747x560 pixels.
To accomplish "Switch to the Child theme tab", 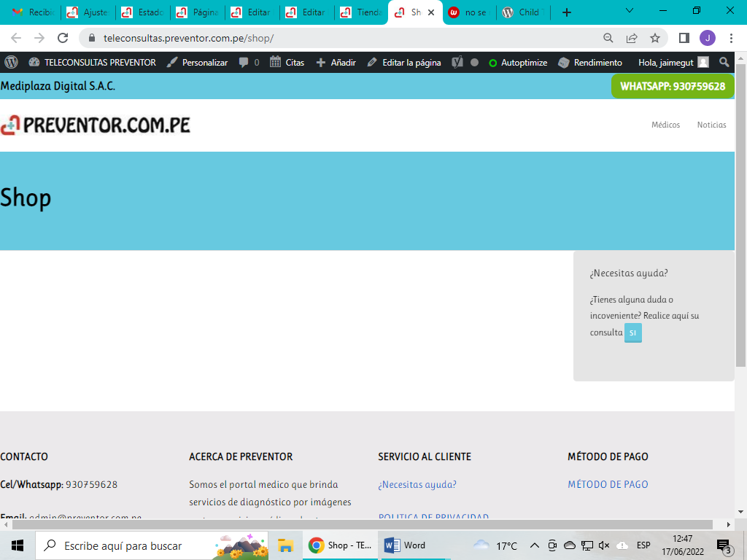I will (523, 12).
